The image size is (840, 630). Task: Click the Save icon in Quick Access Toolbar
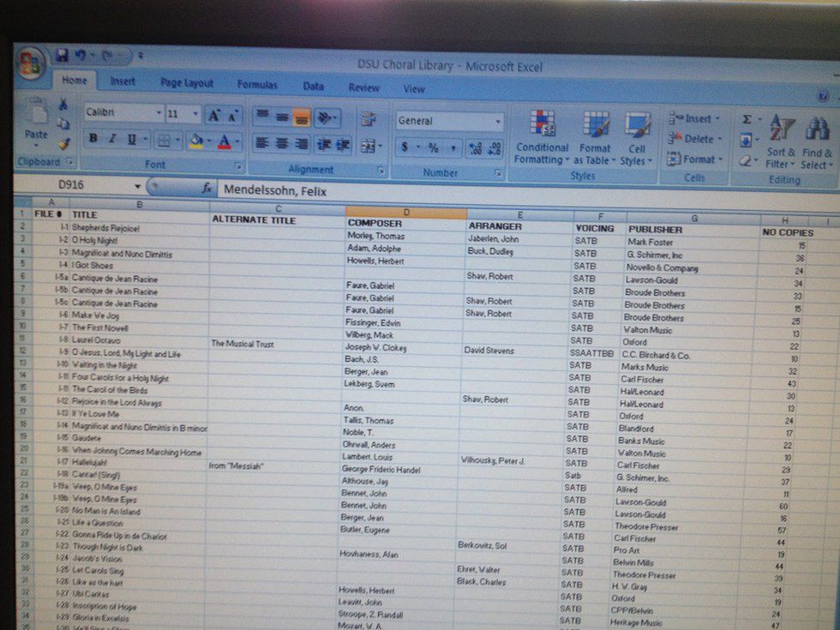(x=63, y=53)
